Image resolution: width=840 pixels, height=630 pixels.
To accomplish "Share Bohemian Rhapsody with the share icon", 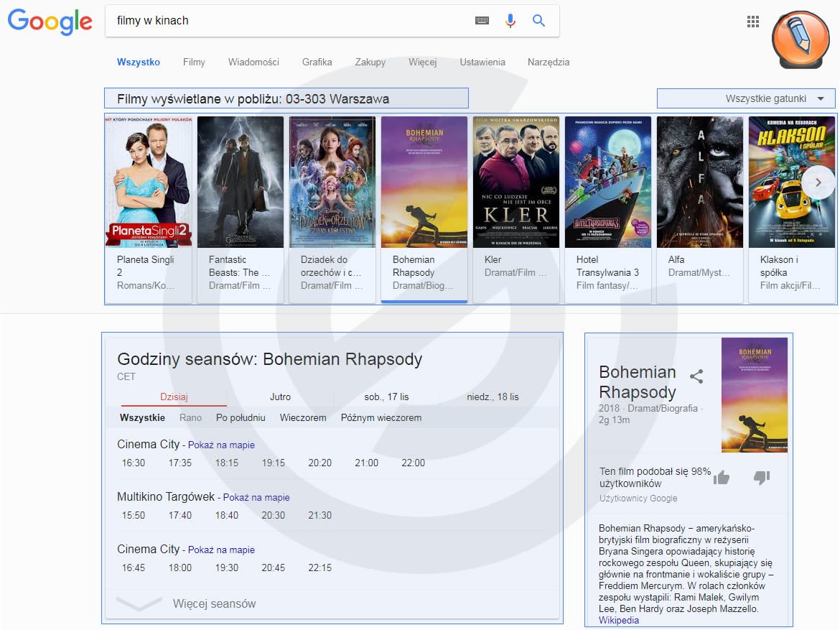I will click(x=696, y=376).
